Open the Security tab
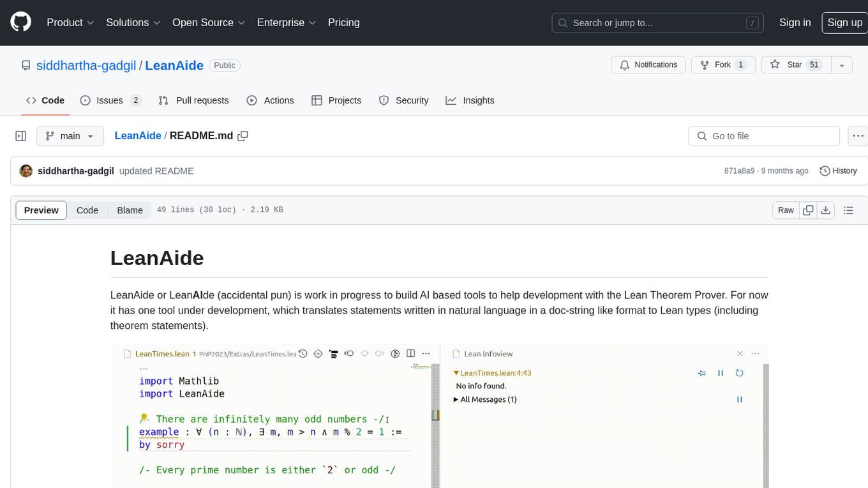868x488 pixels. [x=403, y=100]
